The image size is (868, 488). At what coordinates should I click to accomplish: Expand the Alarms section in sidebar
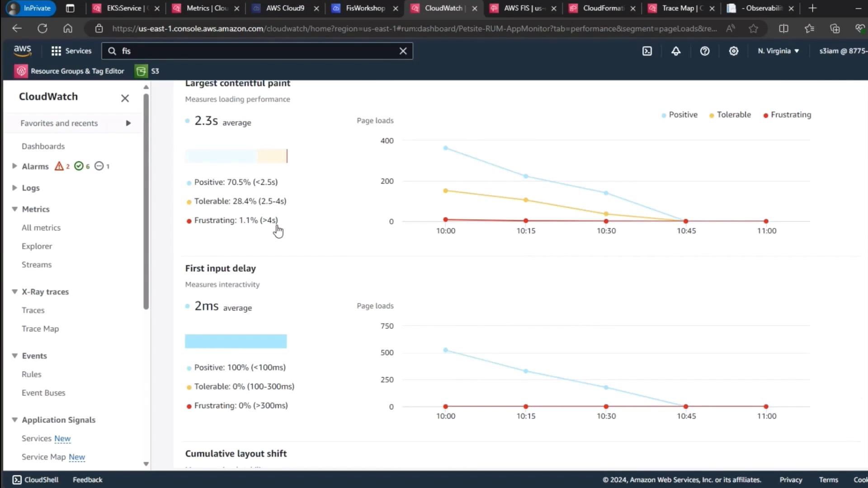pyautogui.click(x=14, y=166)
